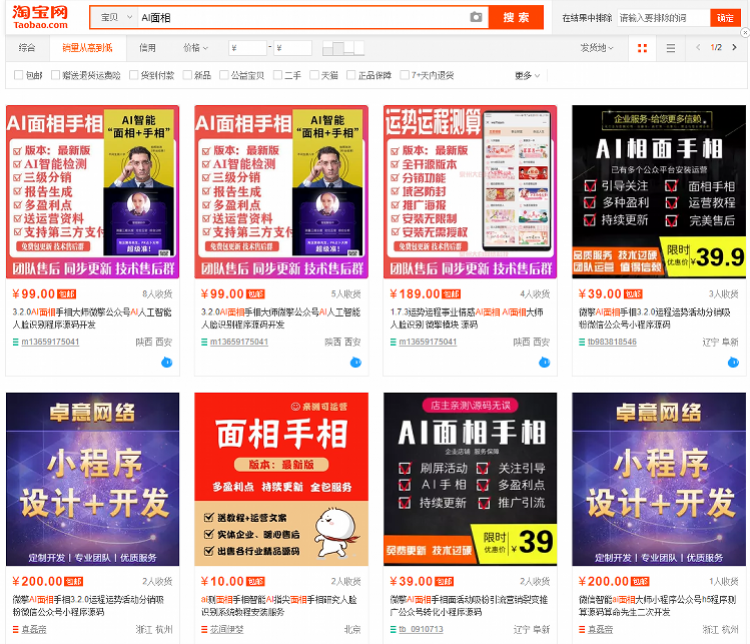Screen dimensions: 750x644
Task: Chat with seller of ¥189.00 item
Action: coord(544,362)
